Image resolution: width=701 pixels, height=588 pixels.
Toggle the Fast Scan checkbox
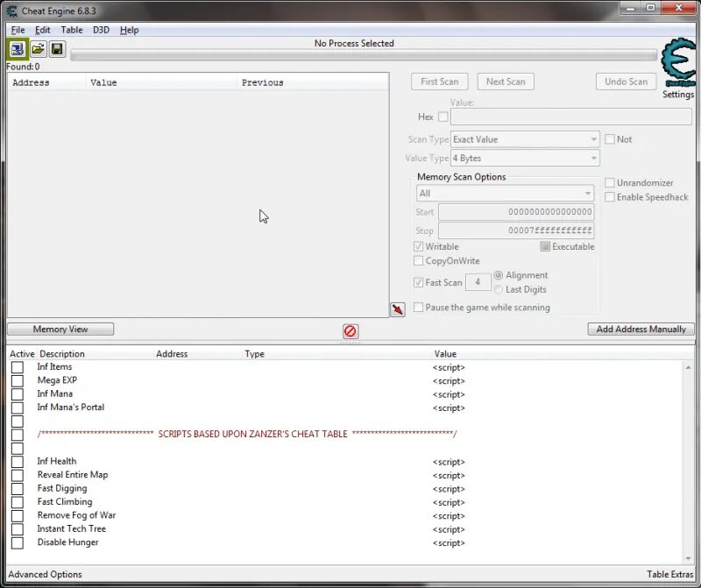tap(419, 282)
